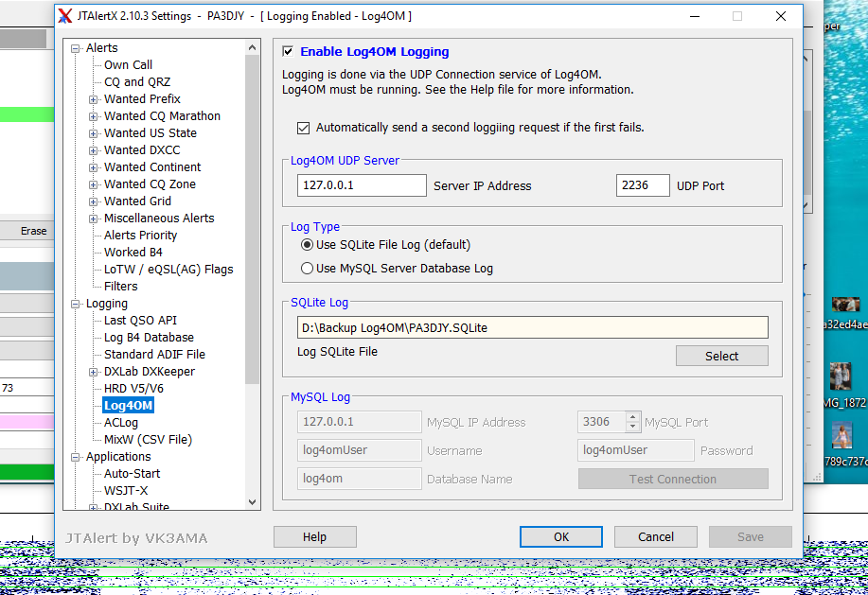Click Select to choose SQLite file
Image resolution: width=868 pixels, height=595 pixels.
pyautogui.click(x=722, y=356)
